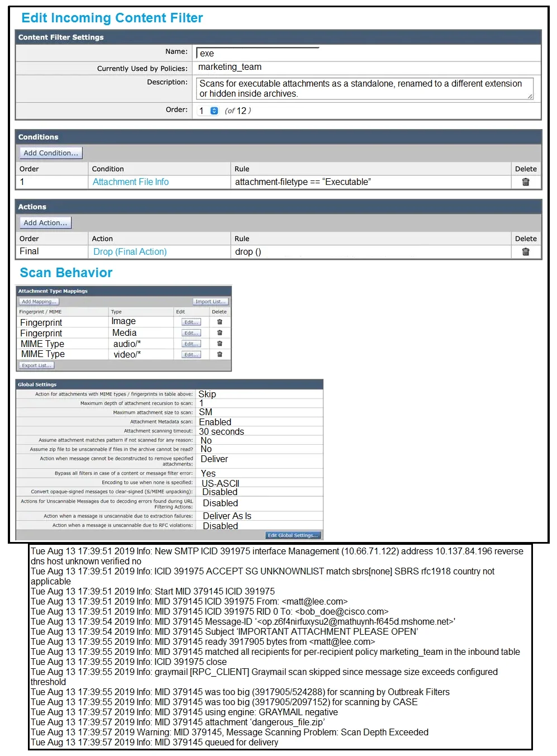Click the Add Mapping button
Screen dimensions: 557x756
click(39, 302)
